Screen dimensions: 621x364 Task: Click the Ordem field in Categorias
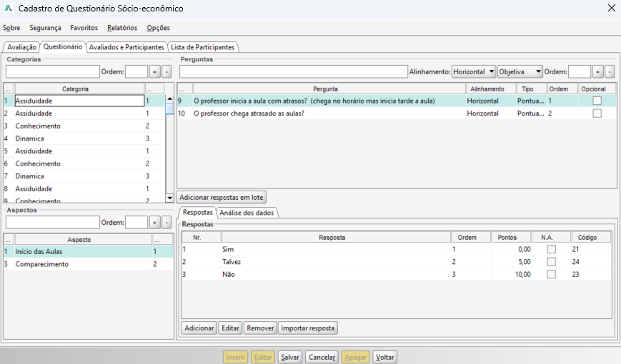[136, 71]
